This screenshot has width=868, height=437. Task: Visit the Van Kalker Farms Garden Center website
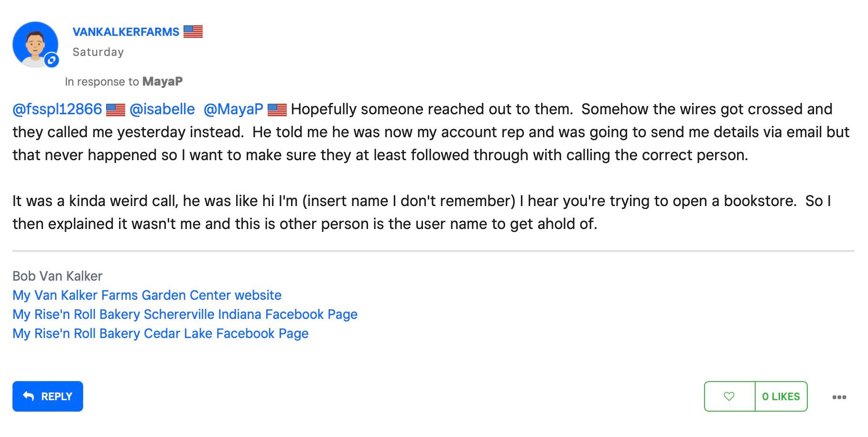point(147,295)
